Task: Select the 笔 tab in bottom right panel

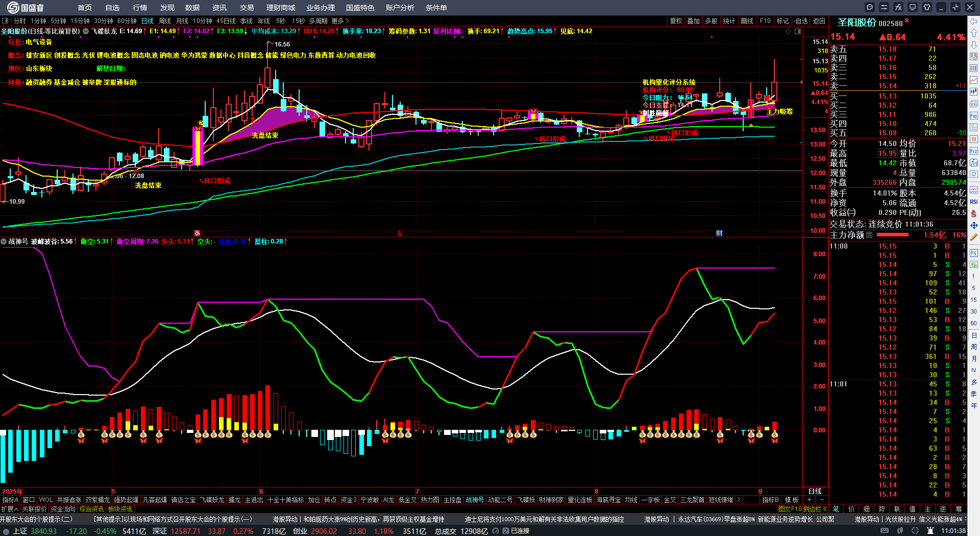Action: pyautogui.click(x=836, y=509)
